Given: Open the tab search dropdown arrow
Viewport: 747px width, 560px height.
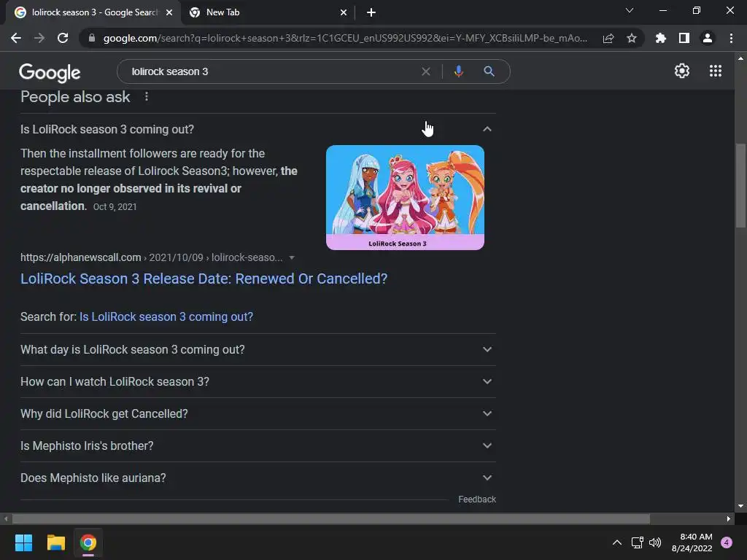Looking at the screenshot, I should tap(630, 10).
